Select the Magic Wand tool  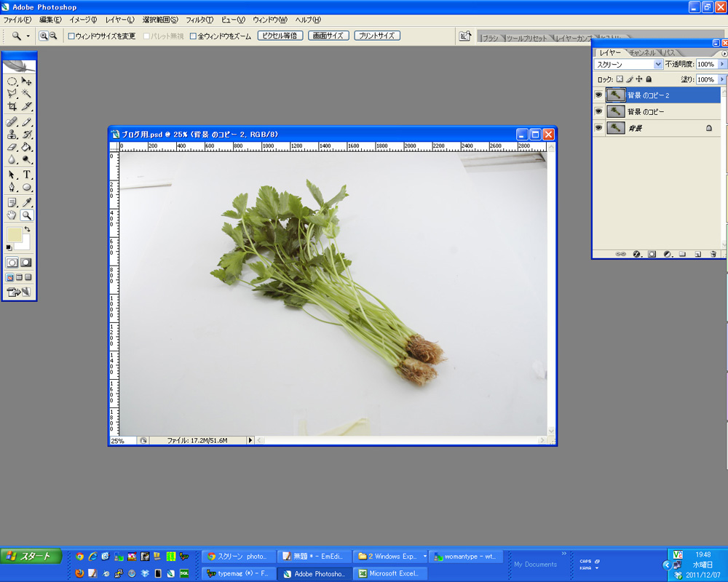point(26,94)
